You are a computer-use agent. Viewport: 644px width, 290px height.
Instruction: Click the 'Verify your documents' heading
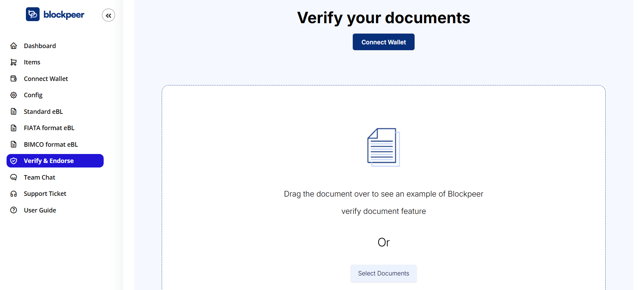pyautogui.click(x=383, y=18)
